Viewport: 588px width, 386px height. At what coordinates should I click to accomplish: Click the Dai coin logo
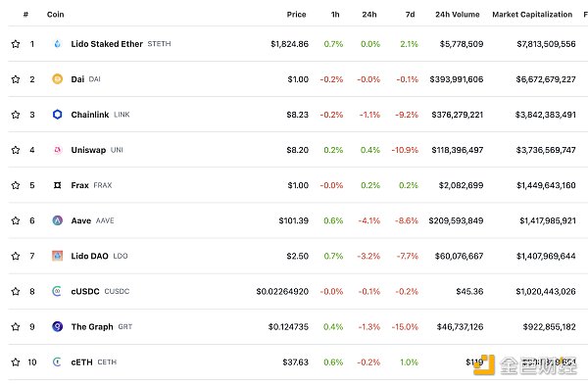coord(57,79)
